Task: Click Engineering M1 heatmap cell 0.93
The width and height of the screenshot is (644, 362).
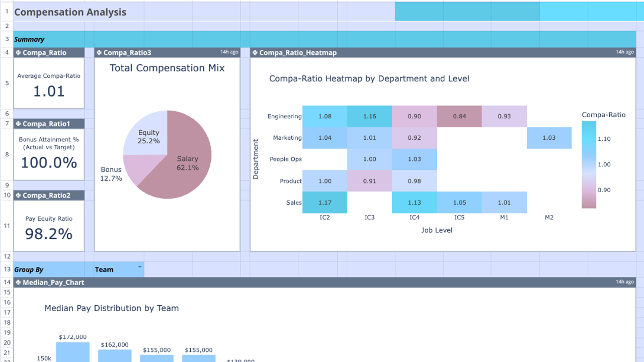Action: coord(504,116)
